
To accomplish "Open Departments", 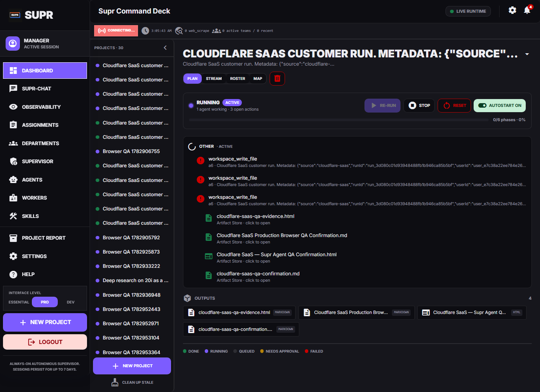I will click(x=45, y=143).
